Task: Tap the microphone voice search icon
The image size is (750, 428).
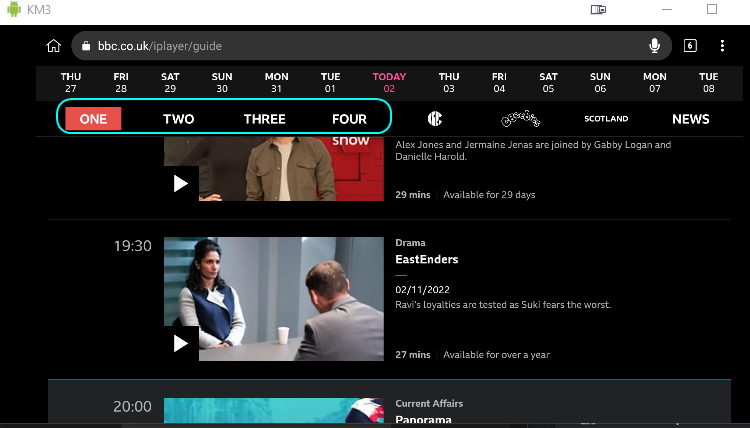Action: click(654, 46)
